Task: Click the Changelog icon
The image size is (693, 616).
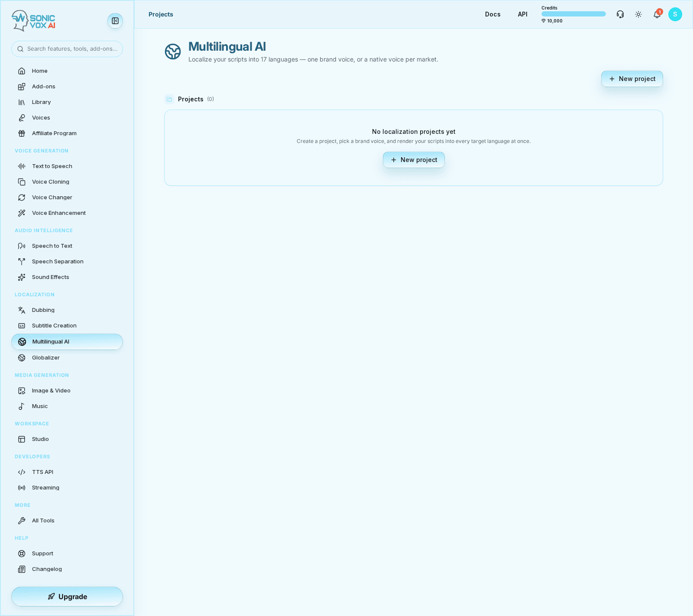Action: coord(22,569)
